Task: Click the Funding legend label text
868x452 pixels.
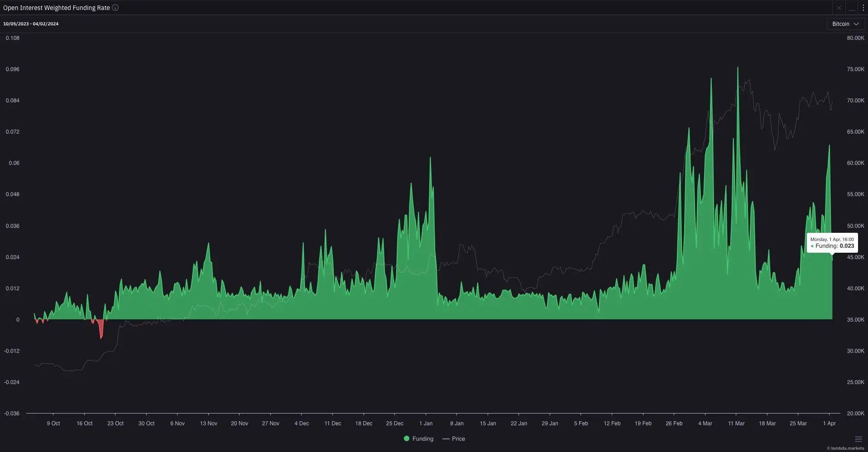Action: tap(423, 439)
